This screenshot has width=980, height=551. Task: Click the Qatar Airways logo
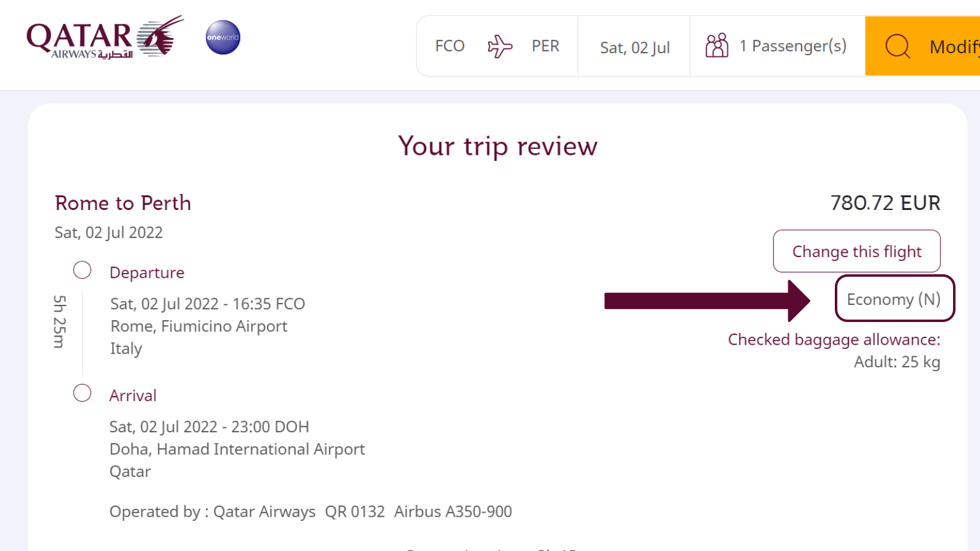pyautogui.click(x=105, y=37)
